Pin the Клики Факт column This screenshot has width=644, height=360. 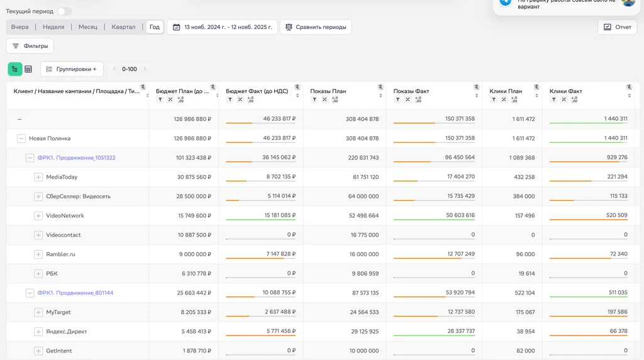629,87
